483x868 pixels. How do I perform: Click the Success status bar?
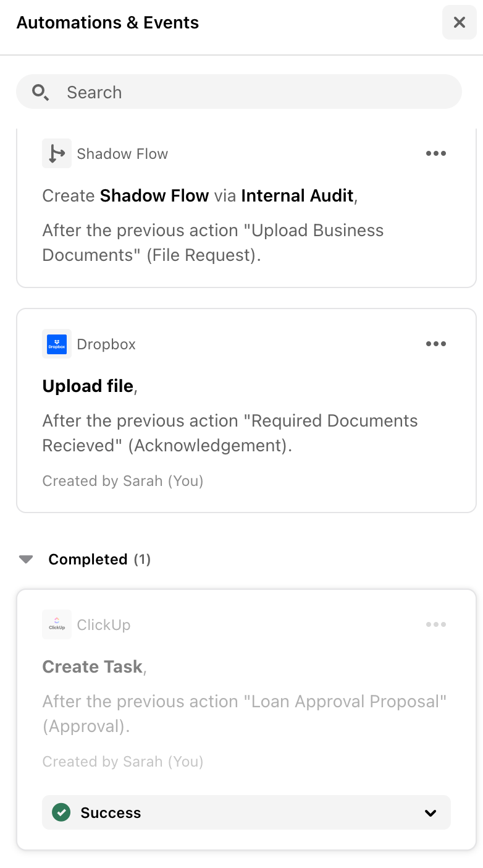(x=246, y=812)
